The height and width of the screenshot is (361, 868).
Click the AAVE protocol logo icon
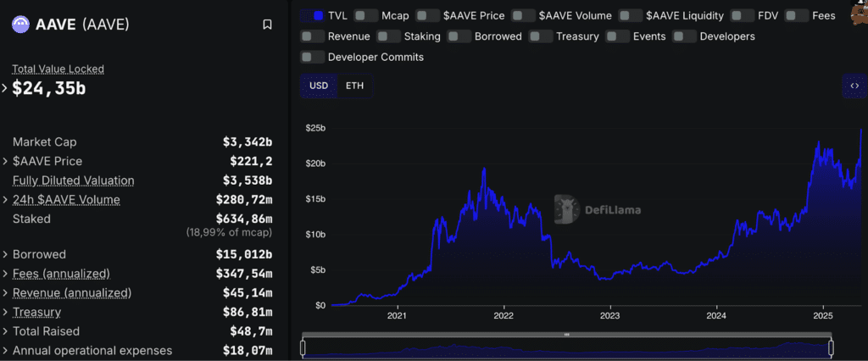(x=21, y=25)
